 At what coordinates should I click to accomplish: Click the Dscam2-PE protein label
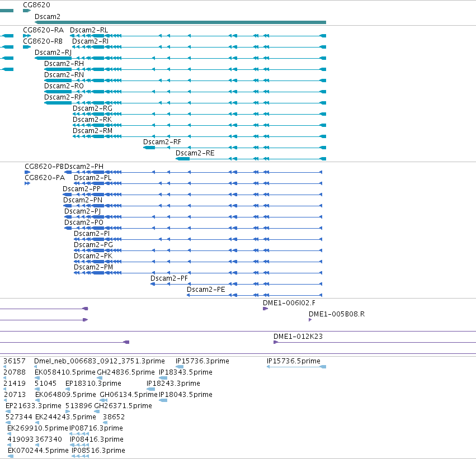(206, 290)
